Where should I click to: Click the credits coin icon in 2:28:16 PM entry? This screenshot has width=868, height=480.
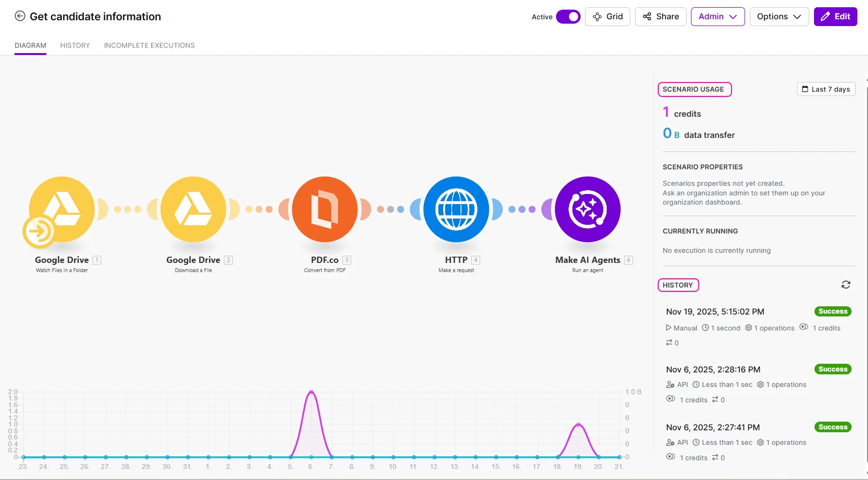671,398
